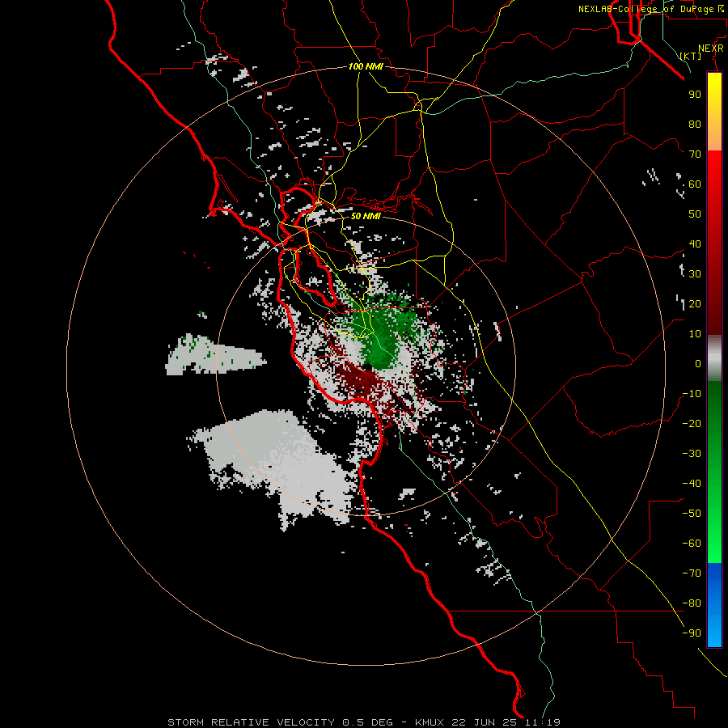
Task: Click the 100 NMI range ring label
Action: click(x=366, y=66)
